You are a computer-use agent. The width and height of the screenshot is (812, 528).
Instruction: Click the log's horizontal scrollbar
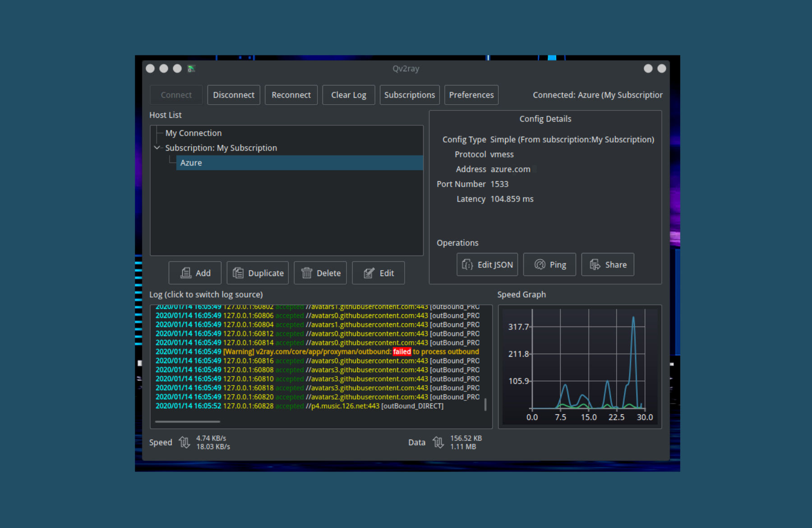click(188, 422)
